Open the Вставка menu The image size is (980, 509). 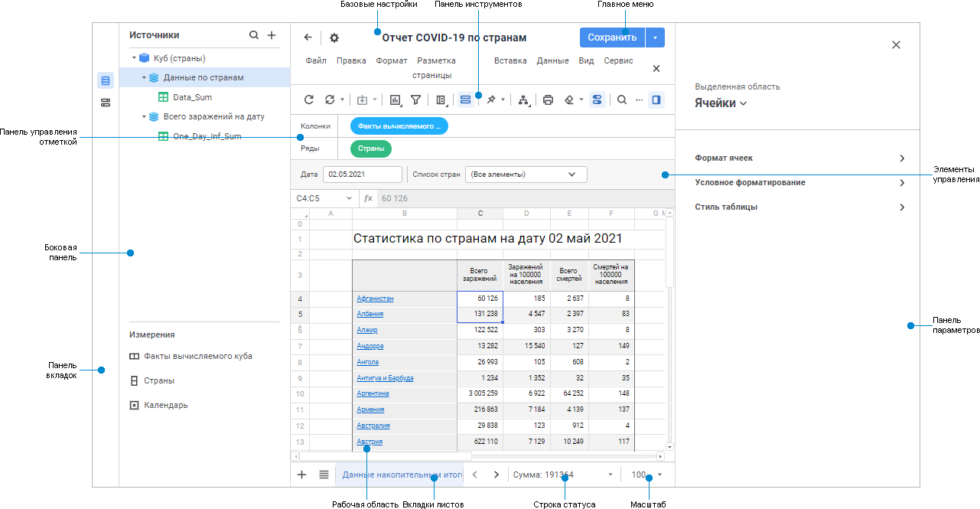pos(510,60)
